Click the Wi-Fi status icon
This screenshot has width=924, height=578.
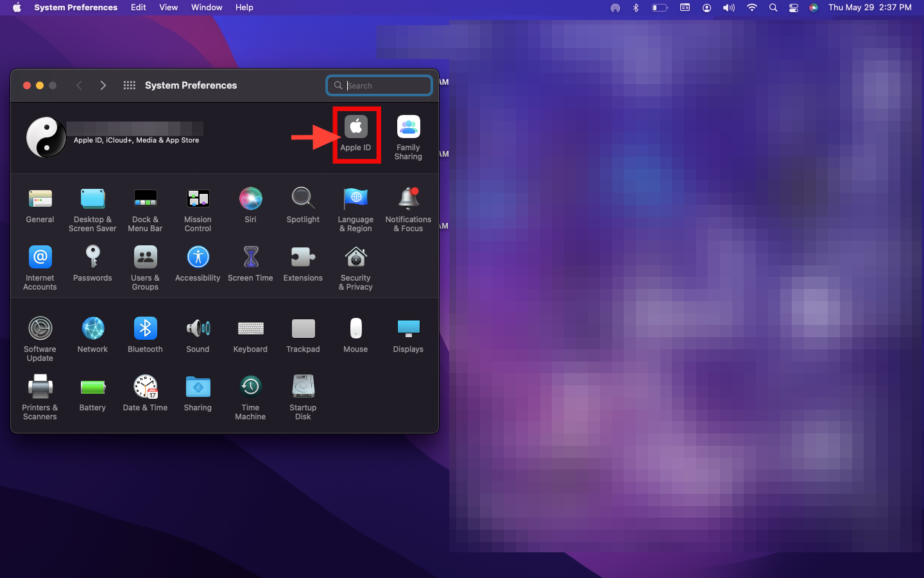[x=751, y=8]
